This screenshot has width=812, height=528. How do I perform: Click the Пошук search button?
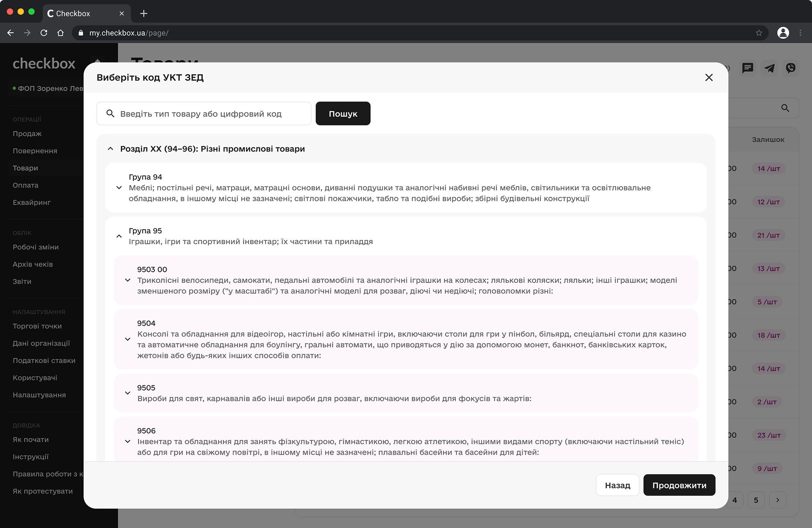(x=343, y=113)
